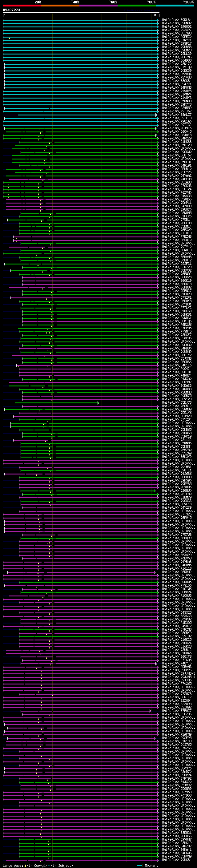Image resolution: width=197 pixels, height=868 pixels.
Task: Click the label UniRef100_Q8W170
Action: (176, 64)
